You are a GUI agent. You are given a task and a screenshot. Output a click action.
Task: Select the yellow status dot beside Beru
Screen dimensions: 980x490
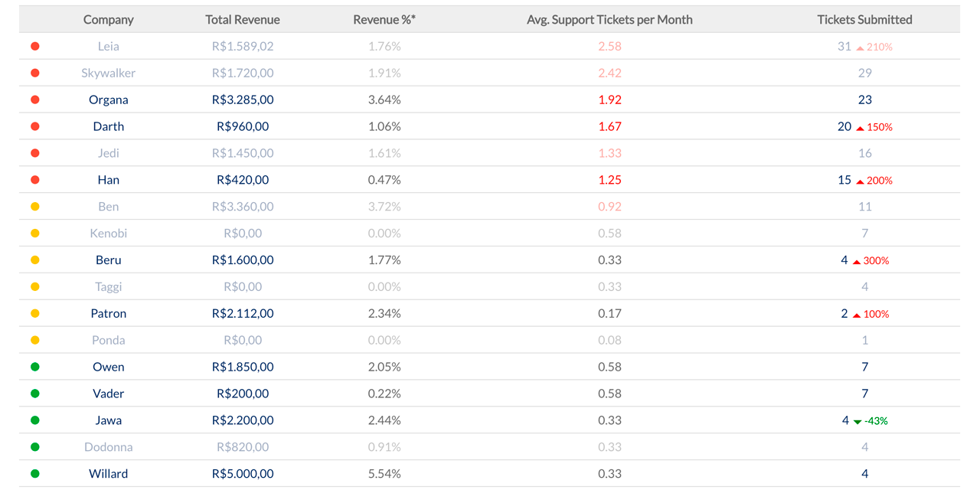pos(34,260)
